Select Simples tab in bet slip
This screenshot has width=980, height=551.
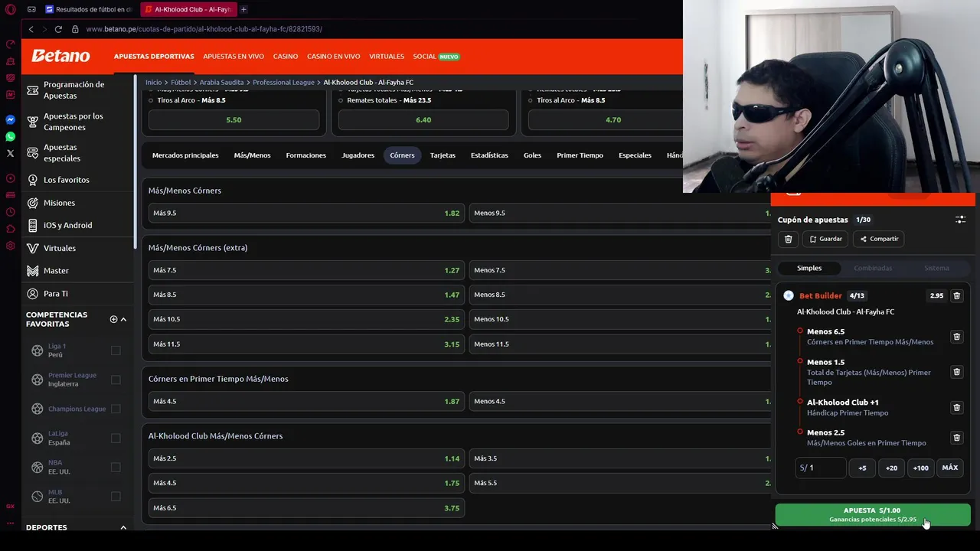pyautogui.click(x=809, y=268)
